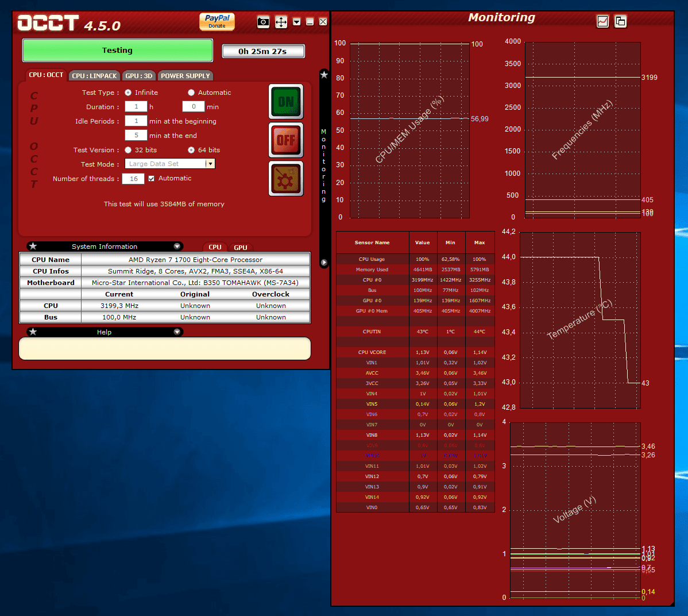Open the POWER SUPPLY tab
Image resolution: width=688 pixels, height=616 pixels.
tap(185, 76)
